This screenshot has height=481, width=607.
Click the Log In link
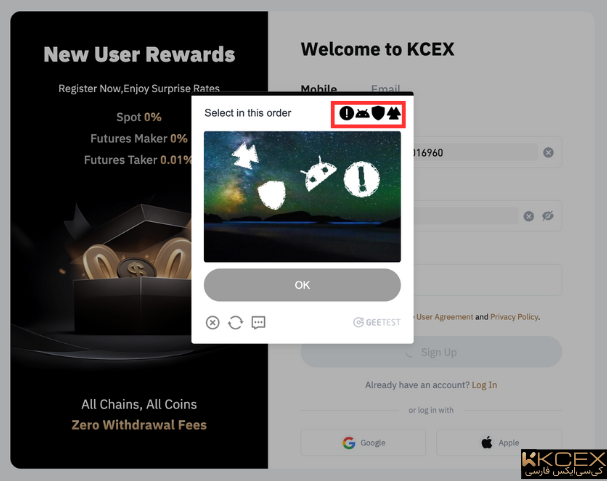click(484, 385)
